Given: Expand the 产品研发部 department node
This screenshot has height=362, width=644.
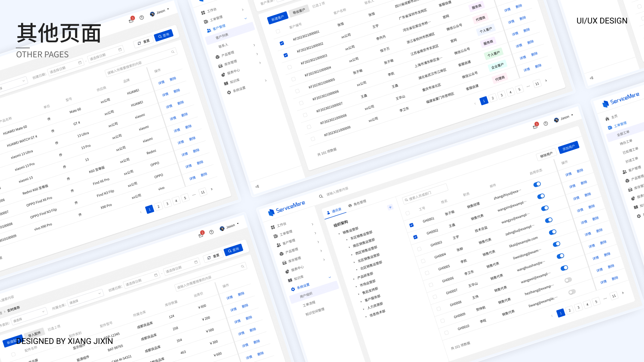Looking at the screenshot, I should 354,279.
